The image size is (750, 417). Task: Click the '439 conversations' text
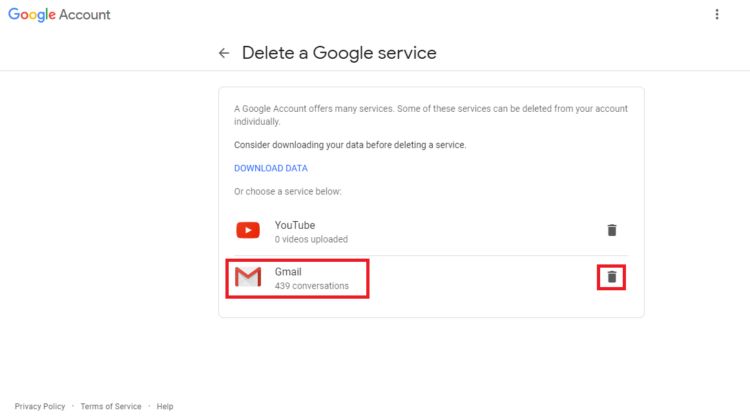tap(312, 286)
